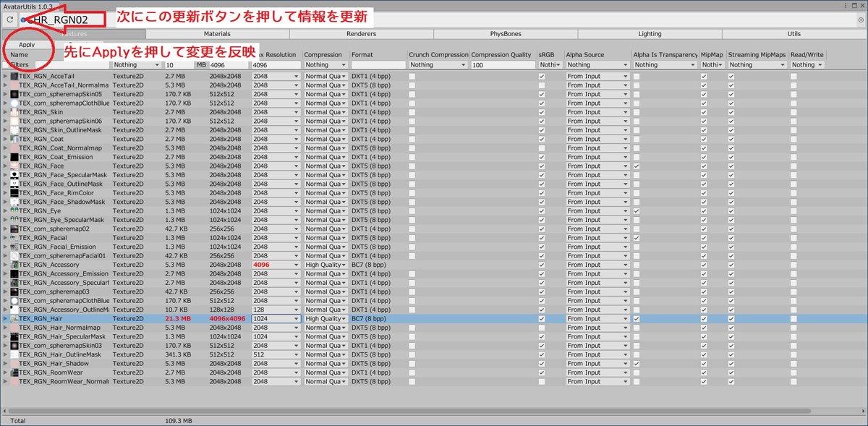The height and width of the screenshot is (426, 868).
Task: Click the TEX_RGN_Hair texture thumbnail
Action: [14, 318]
